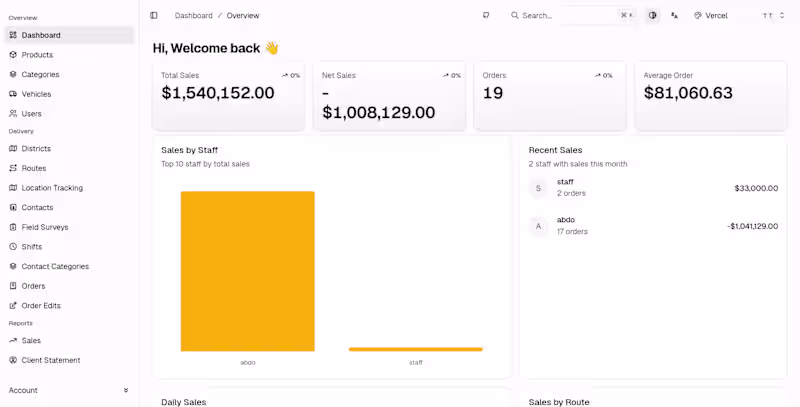Click the staff avatar 'S' in Recent Sales
Screen dimensions: 800x407
click(x=538, y=188)
